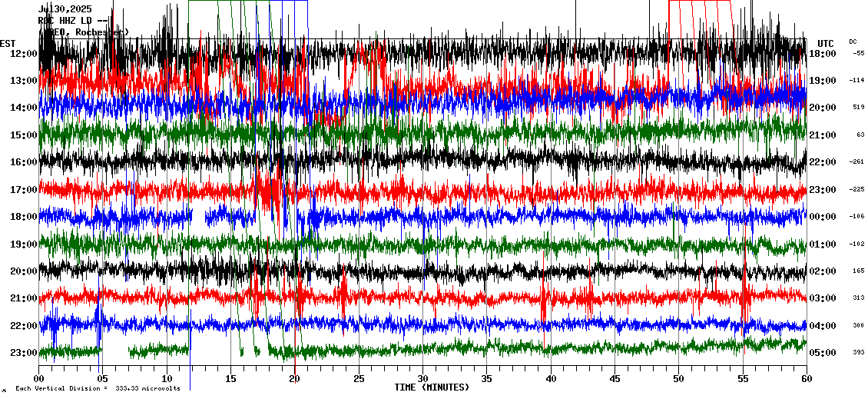
Task: Click the 60-minute end label
Action: tap(806, 378)
